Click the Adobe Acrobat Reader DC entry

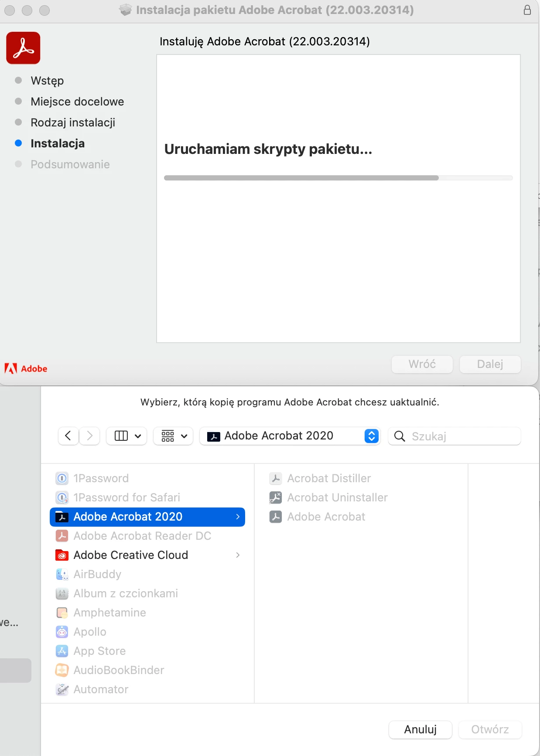click(x=142, y=536)
